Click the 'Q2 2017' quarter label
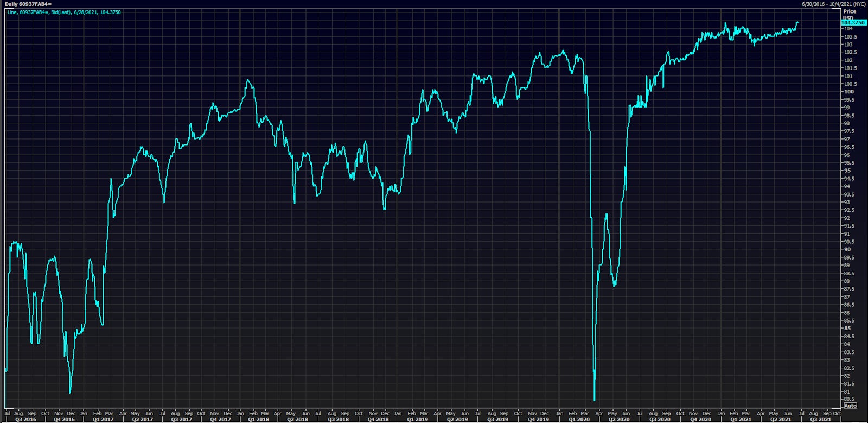868x423 pixels. click(142, 419)
